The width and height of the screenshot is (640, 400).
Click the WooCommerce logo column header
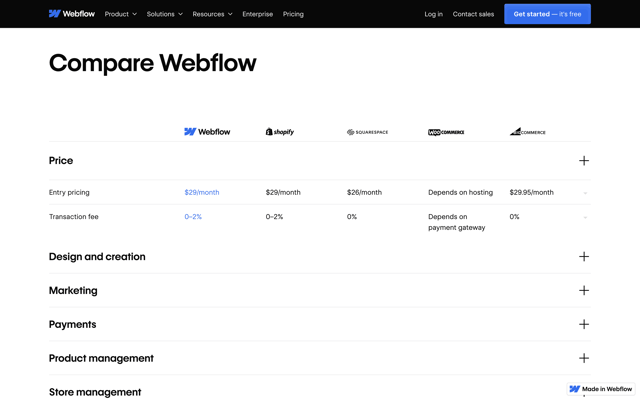pyautogui.click(x=446, y=132)
